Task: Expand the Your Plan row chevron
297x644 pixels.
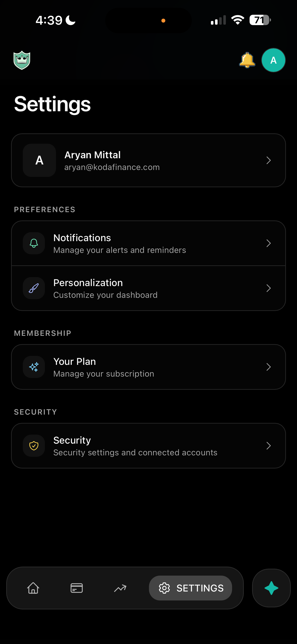Action: point(268,367)
